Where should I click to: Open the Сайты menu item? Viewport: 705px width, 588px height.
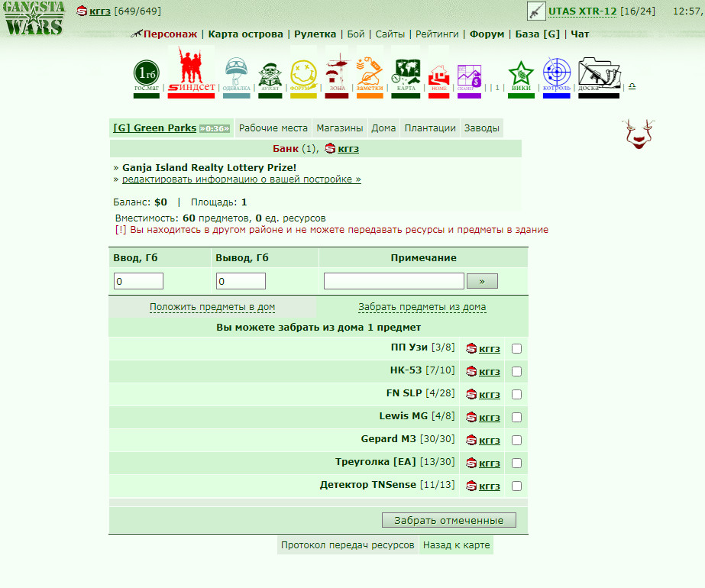pos(390,34)
